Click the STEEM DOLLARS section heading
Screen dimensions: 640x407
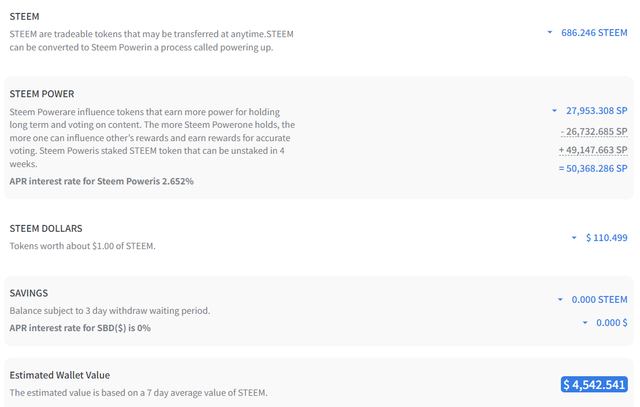pyautogui.click(x=45, y=229)
